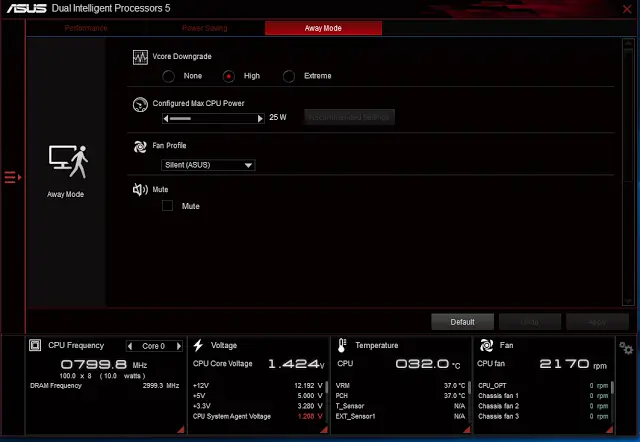Click the Apply button

[x=597, y=322]
